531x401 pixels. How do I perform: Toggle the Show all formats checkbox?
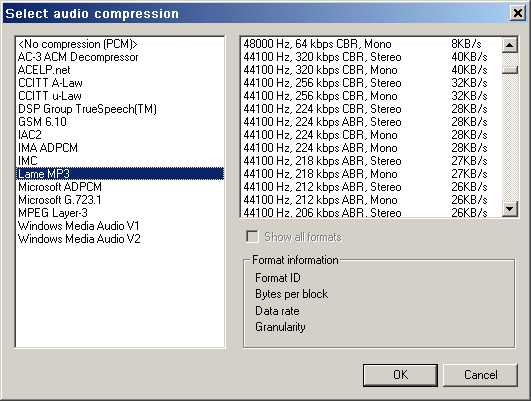252,236
